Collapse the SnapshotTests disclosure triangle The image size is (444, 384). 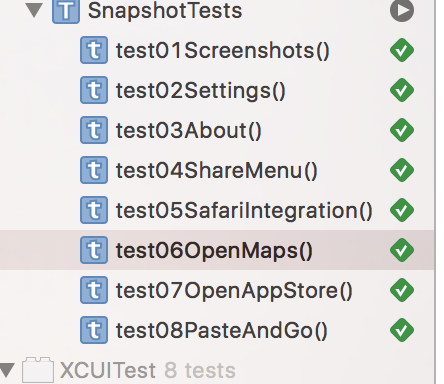(x=34, y=10)
